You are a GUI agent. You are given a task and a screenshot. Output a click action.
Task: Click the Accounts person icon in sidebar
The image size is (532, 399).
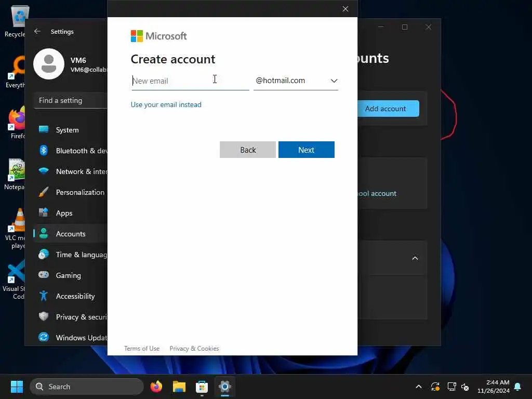[x=44, y=233]
